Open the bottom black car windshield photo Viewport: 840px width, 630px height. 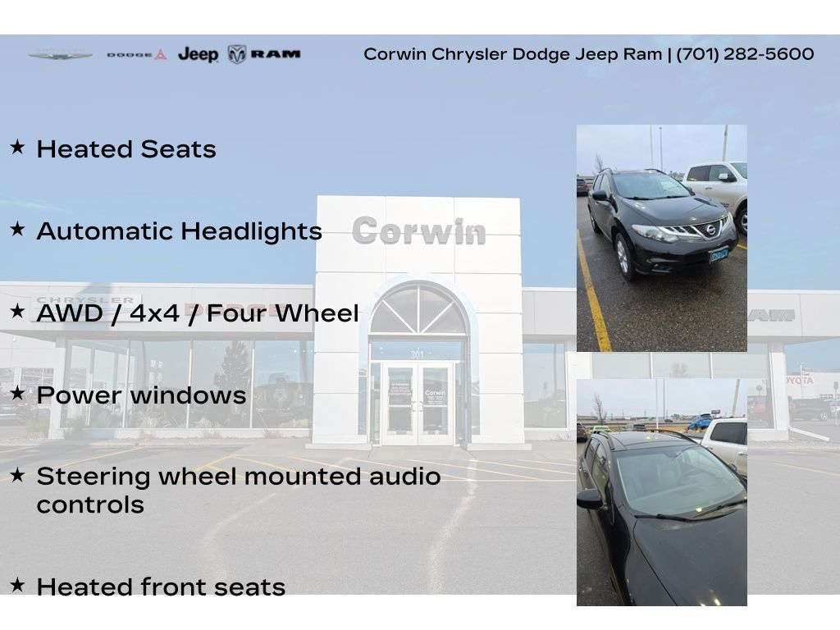tap(661, 492)
